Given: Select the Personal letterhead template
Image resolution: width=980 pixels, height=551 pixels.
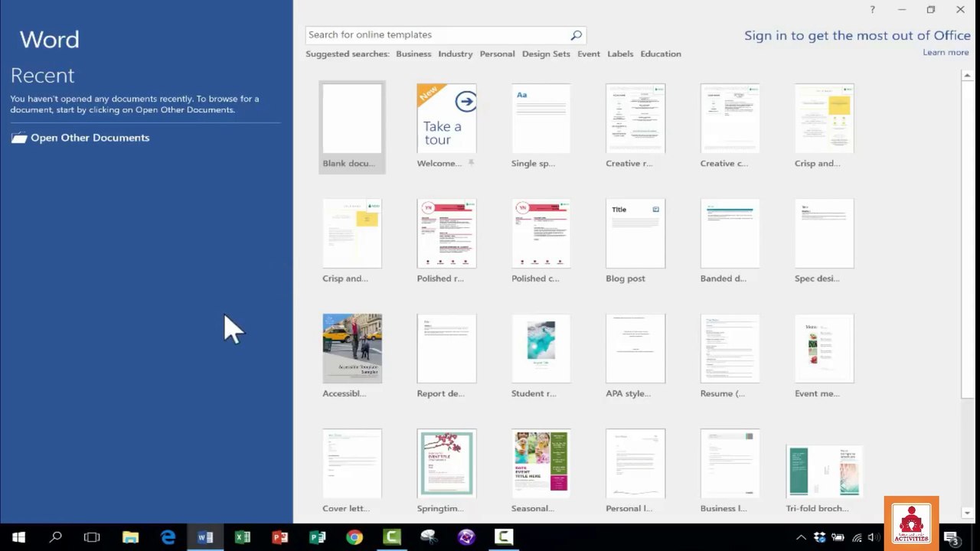Looking at the screenshot, I should tap(635, 471).
